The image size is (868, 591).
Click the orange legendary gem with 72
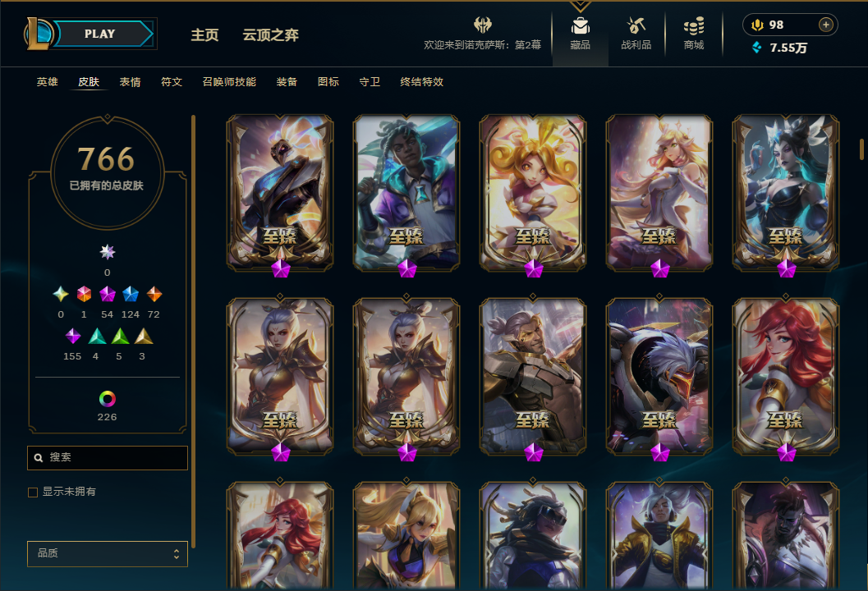154,294
